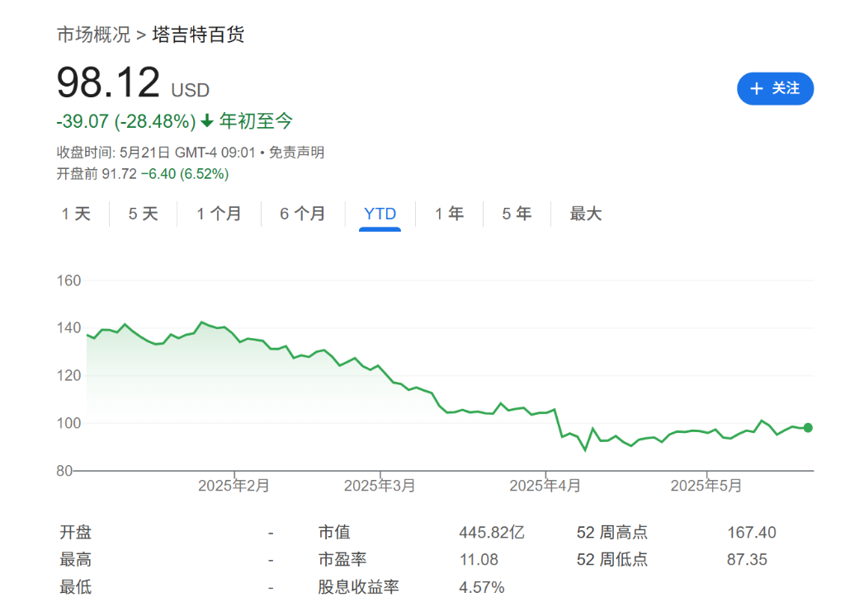Click the down arrow beside the YTD change
Image resolution: width=845 pixels, height=616 pixels.
206,121
